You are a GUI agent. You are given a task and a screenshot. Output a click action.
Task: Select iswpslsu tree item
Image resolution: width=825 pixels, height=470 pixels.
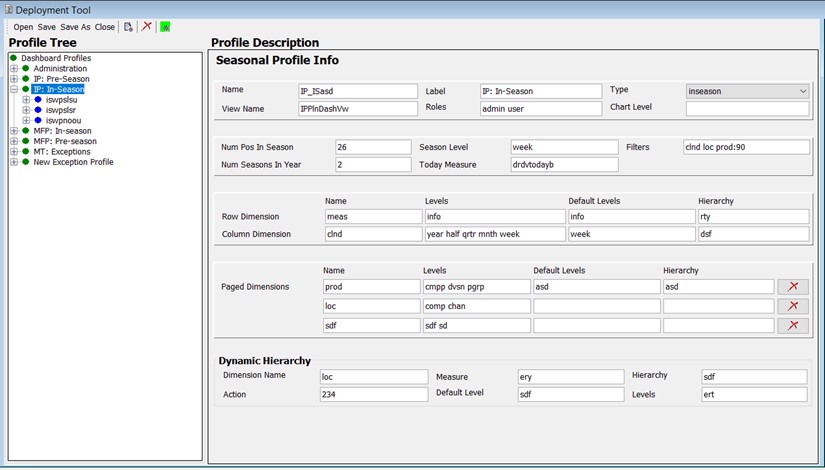click(x=61, y=99)
